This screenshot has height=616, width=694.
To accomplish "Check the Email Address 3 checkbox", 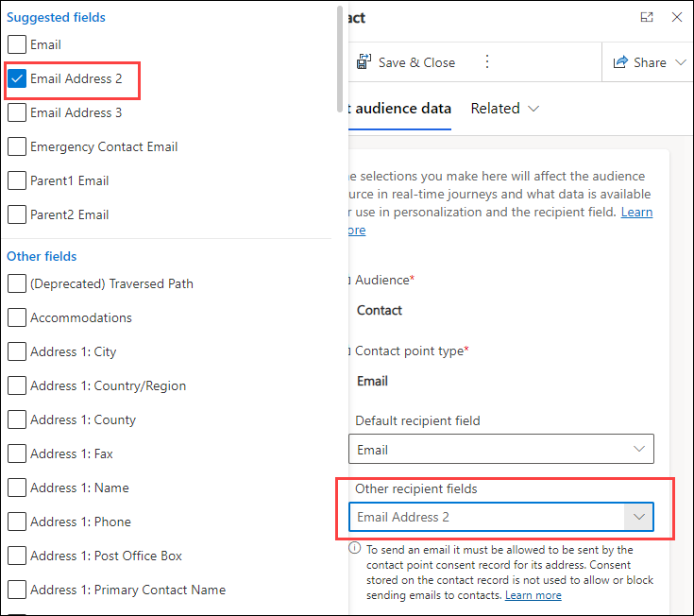I will coord(17,112).
